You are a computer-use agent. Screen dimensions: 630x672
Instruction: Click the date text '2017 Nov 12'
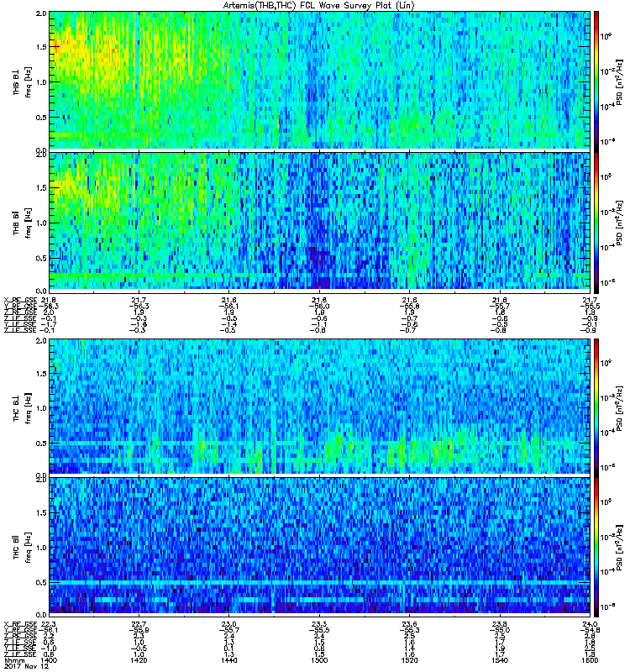click(x=26, y=666)
